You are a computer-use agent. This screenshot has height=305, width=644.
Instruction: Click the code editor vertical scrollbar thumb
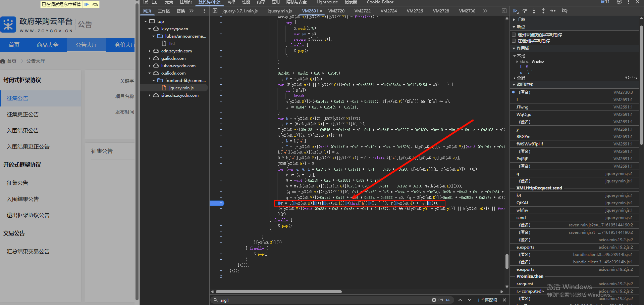[507, 262]
